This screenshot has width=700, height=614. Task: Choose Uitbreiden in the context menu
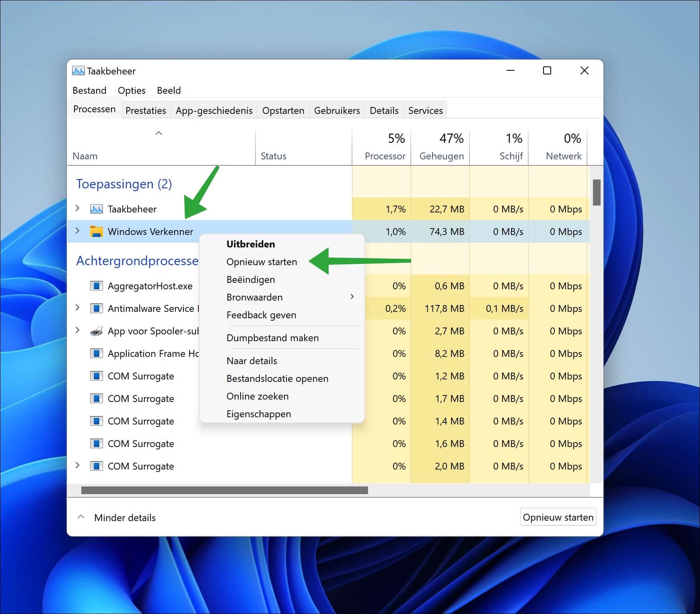click(x=282, y=244)
